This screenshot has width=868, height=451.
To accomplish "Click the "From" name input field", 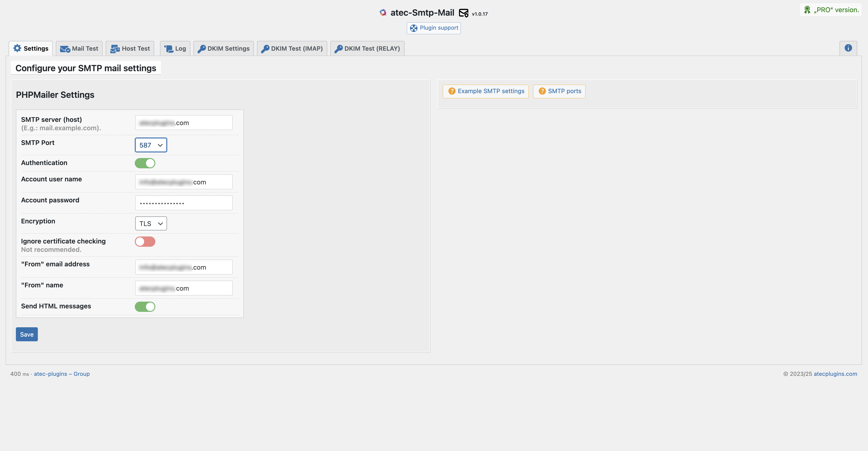I will pyautogui.click(x=184, y=288).
